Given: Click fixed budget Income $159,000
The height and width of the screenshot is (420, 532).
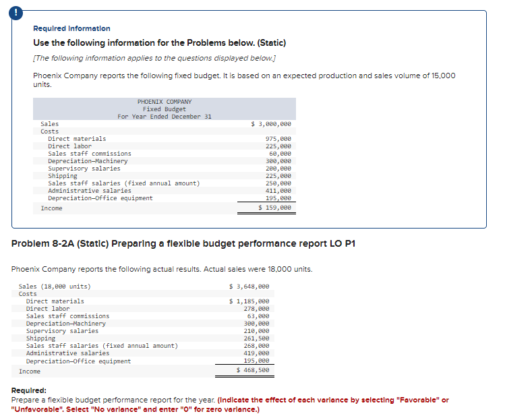Looking at the screenshot, I should click(x=275, y=207).
